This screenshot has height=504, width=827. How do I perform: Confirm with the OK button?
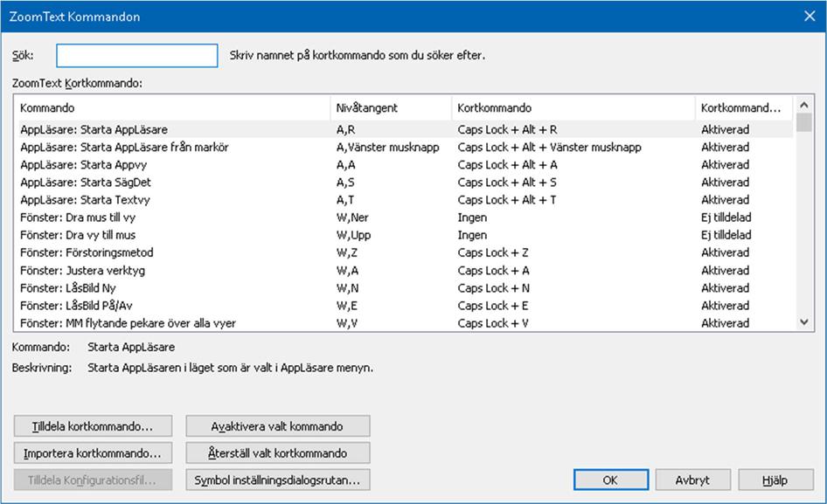click(x=611, y=480)
